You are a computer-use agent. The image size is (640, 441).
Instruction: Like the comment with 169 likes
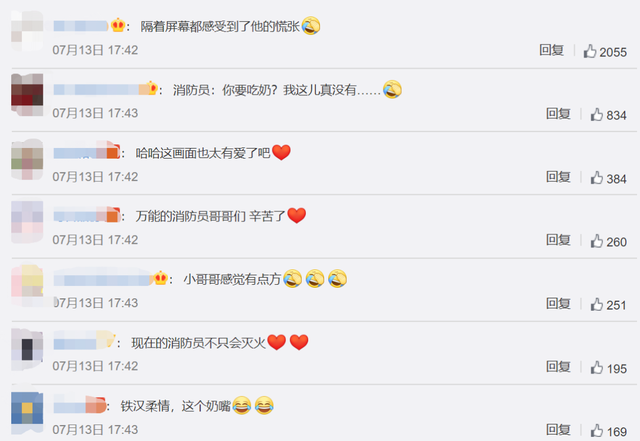point(596,431)
